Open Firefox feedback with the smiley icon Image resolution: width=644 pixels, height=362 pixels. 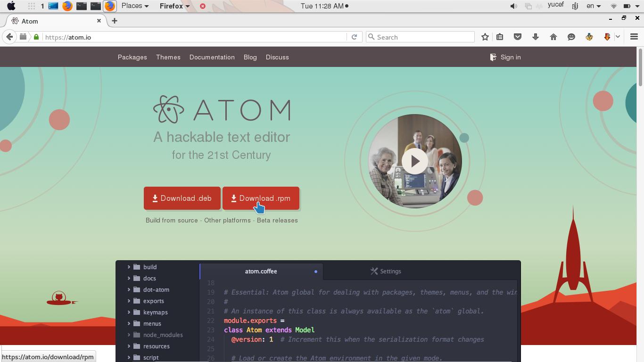point(571,37)
